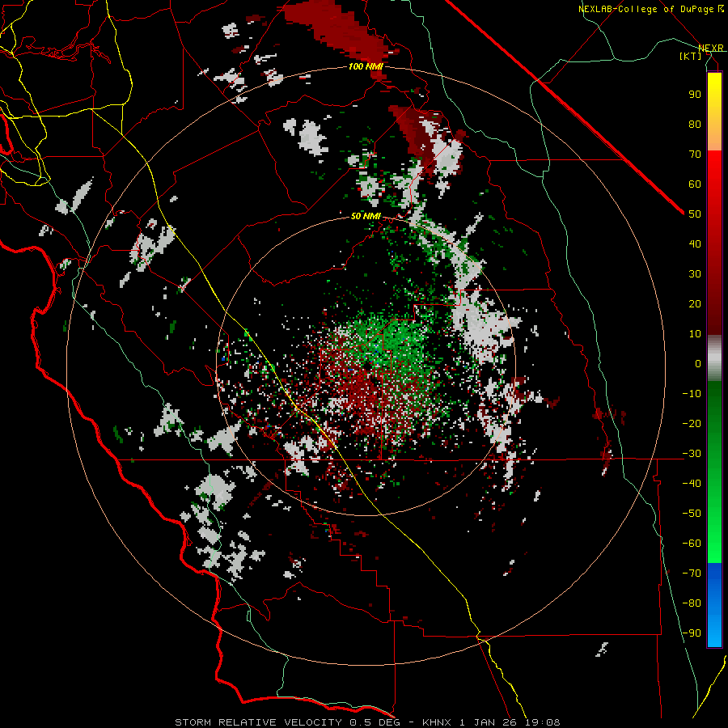Click the -40 value on color scale
This screenshot has height=728, width=728.
pos(692,484)
